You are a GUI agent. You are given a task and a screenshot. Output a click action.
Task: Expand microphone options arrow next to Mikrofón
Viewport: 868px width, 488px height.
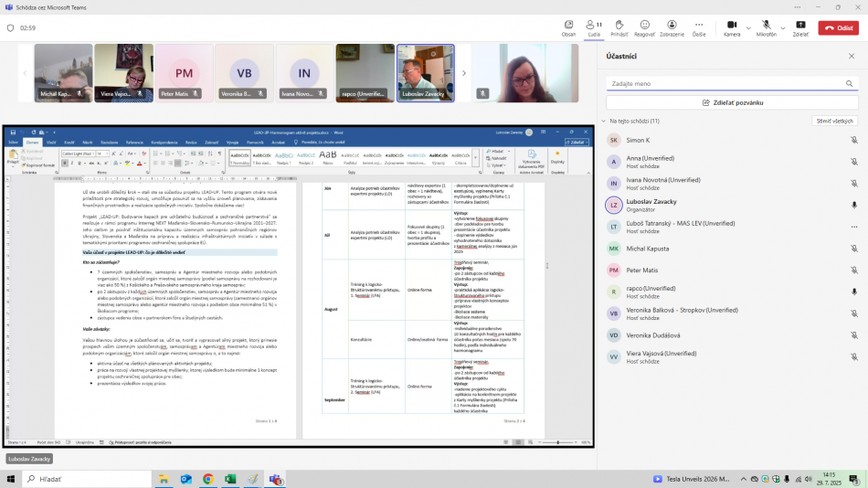pyautogui.click(x=783, y=27)
